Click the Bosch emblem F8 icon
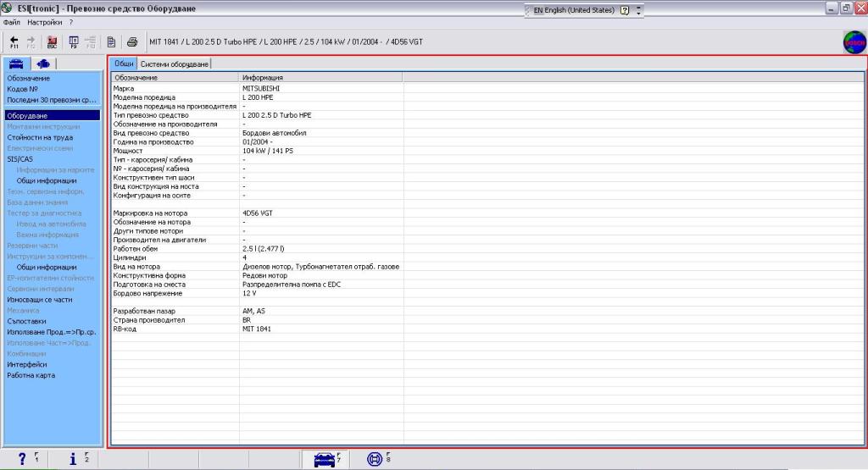The height and width of the screenshot is (470, 868). pyautogui.click(x=375, y=459)
